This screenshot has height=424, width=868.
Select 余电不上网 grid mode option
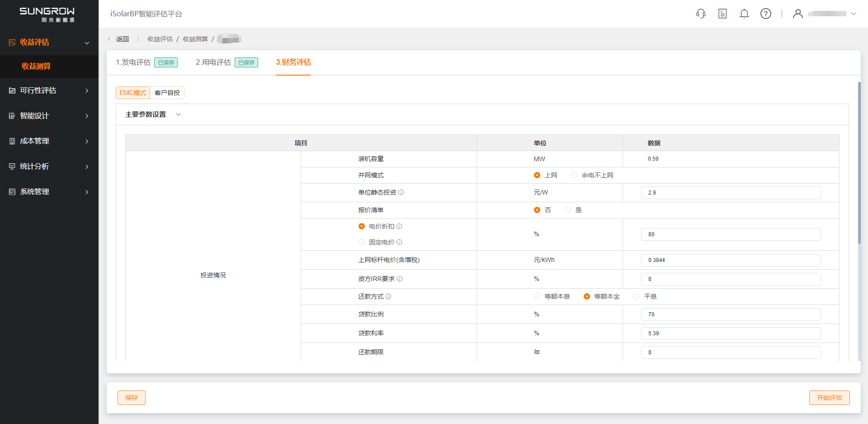tap(574, 175)
